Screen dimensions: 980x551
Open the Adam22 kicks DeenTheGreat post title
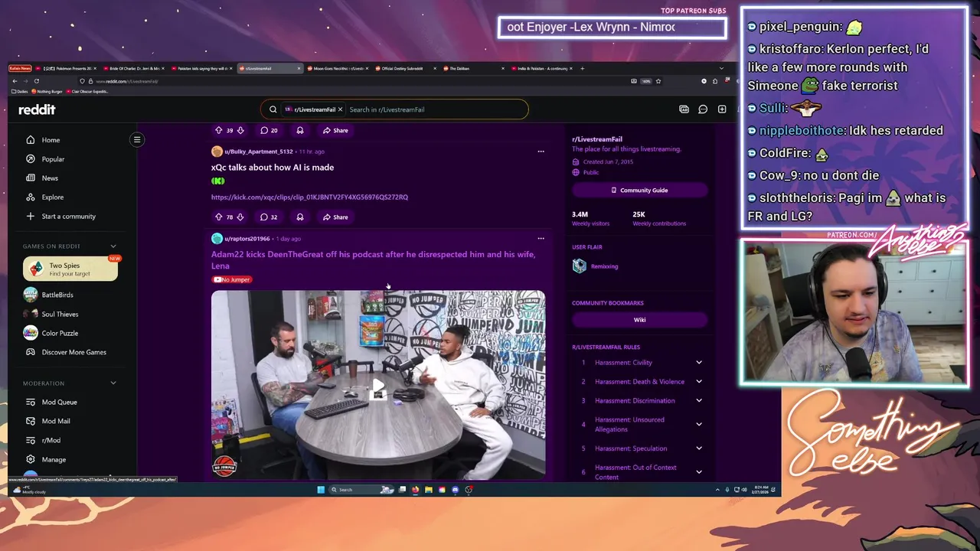(x=373, y=259)
